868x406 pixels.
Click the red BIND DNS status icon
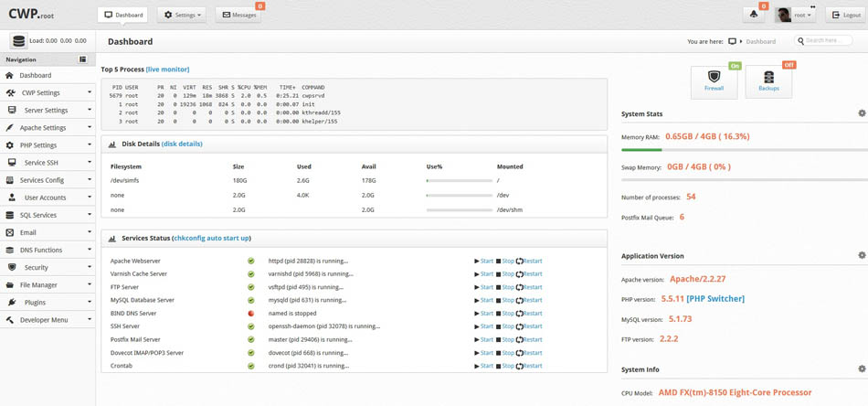[x=250, y=314]
